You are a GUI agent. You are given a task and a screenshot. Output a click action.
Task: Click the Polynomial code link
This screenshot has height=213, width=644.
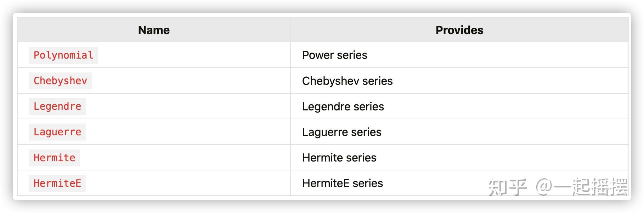tap(63, 55)
